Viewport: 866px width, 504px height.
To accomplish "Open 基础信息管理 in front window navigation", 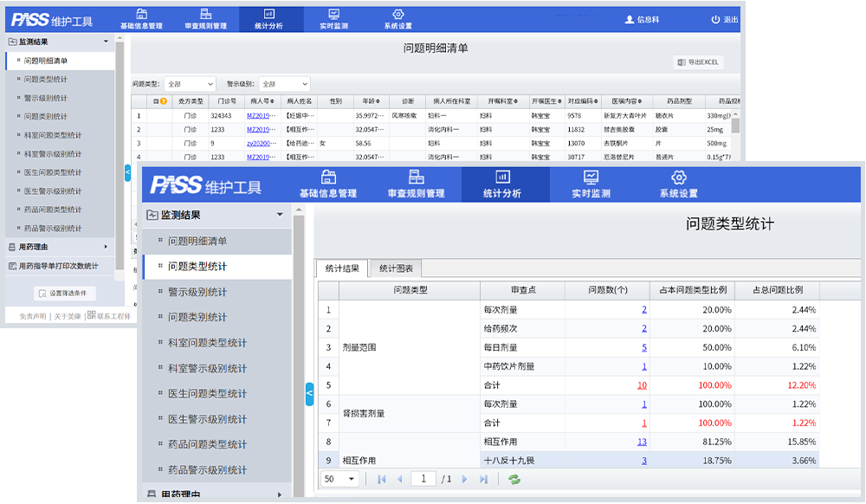I will 327,184.
